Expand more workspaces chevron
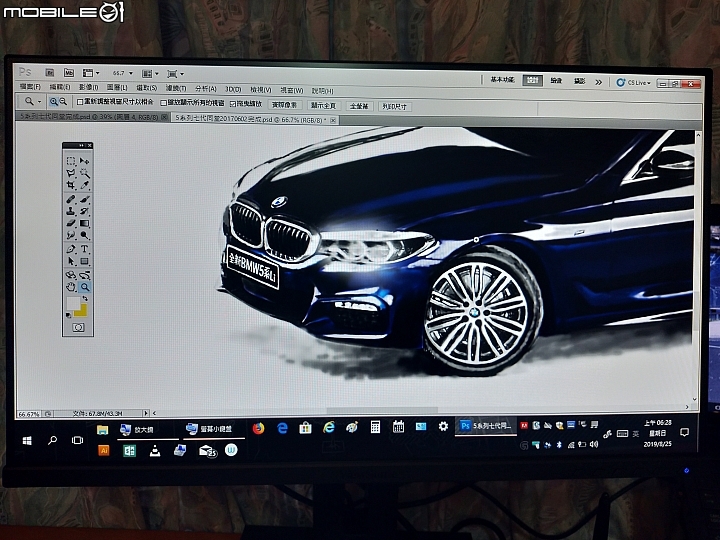The image size is (720, 540). 598,82
